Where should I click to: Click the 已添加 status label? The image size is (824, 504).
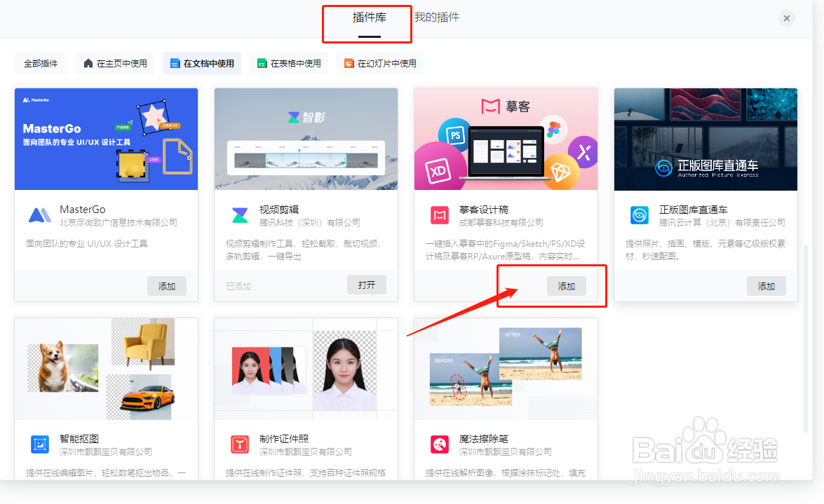tap(238, 287)
